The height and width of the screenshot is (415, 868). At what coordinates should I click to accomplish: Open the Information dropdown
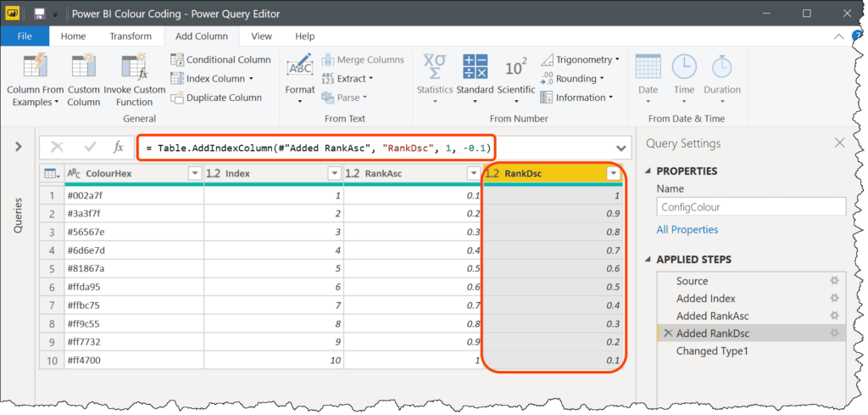coord(576,98)
